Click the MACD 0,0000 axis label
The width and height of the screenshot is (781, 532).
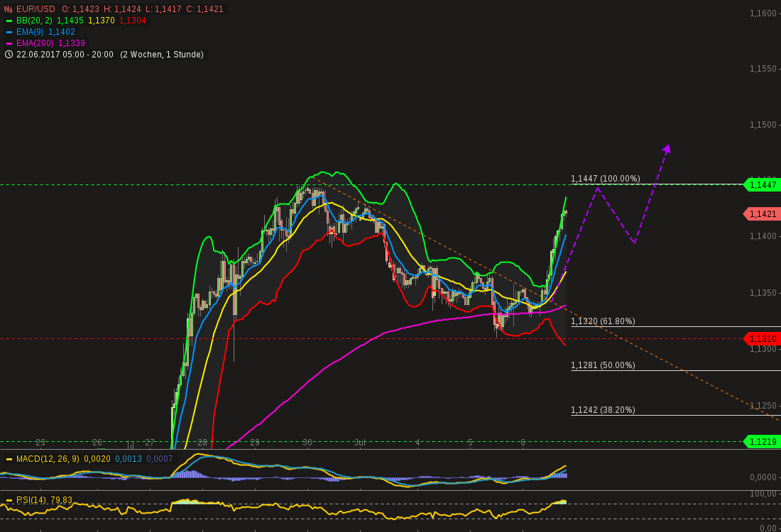coord(763,477)
